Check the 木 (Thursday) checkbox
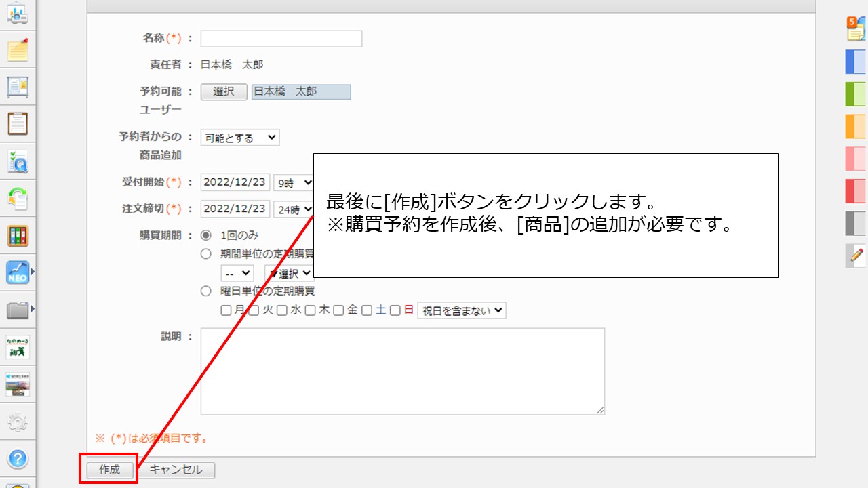The width and height of the screenshot is (868, 488). (x=310, y=310)
